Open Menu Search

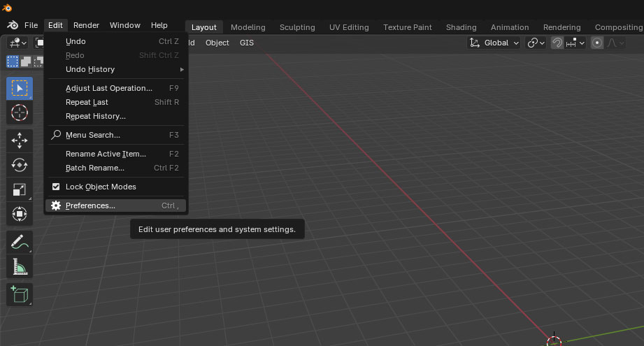point(116,135)
